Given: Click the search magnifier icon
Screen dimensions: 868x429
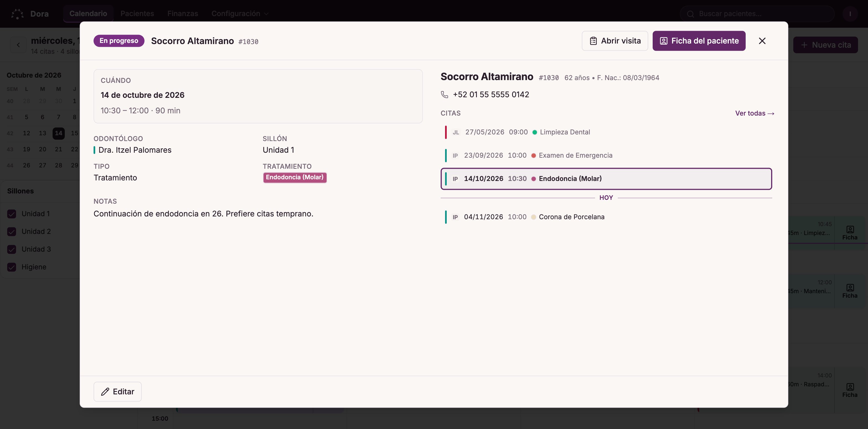Looking at the screenshot, I should point(690,14).
